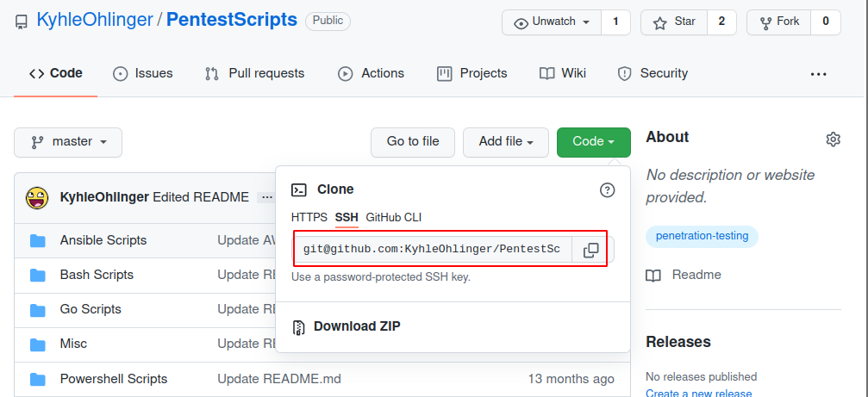Click the clone help question mark icon
The image size is (868, 397).
click(607, 190)
